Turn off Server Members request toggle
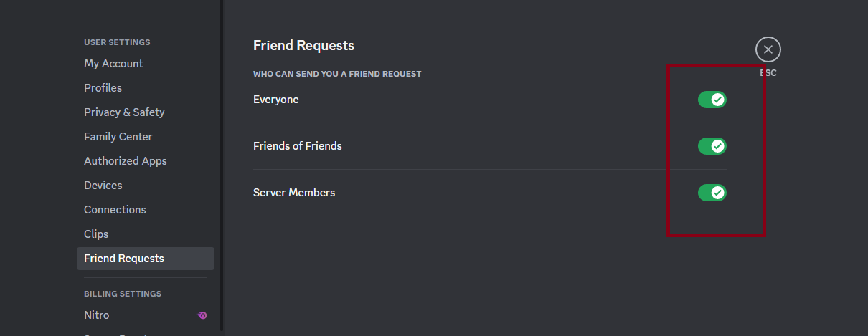This screenshot has width=868, height=336. click(712, 193)
